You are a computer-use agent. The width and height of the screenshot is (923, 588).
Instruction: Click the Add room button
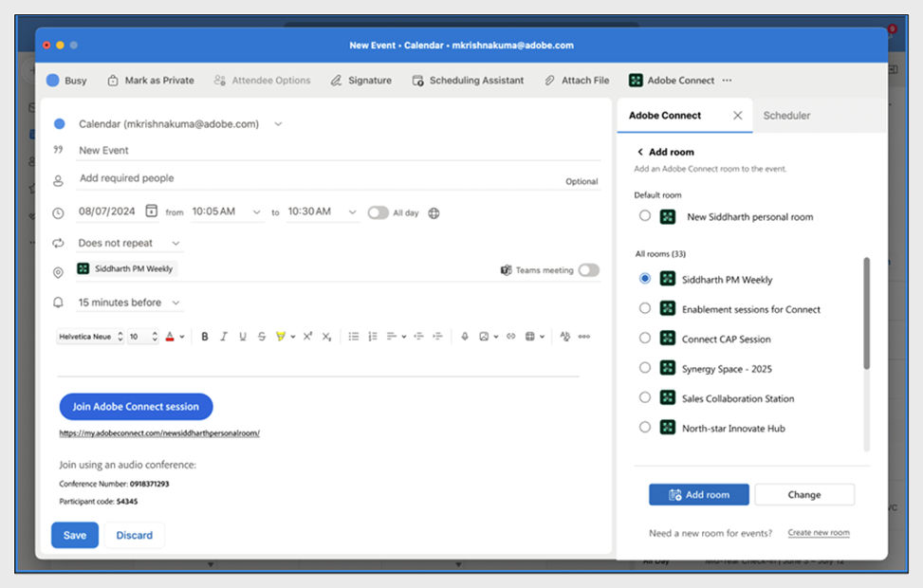click(699, 494)
